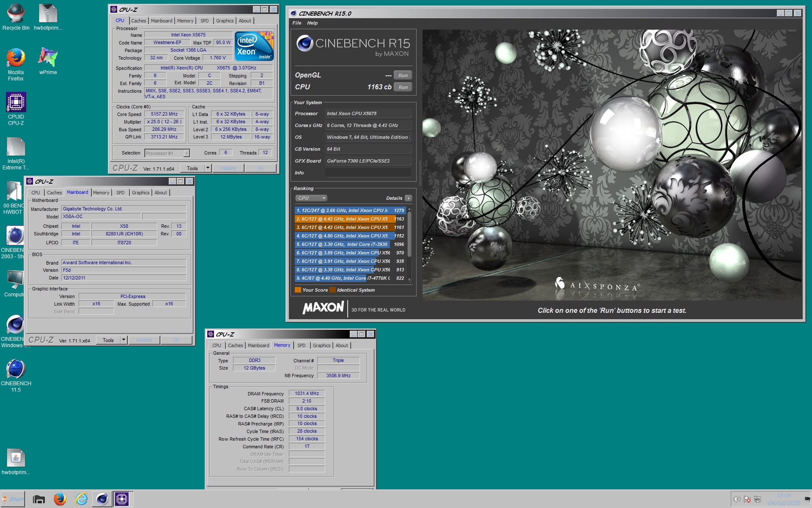The image size is (812, 508).
Task: Click the Tools button in the top CPU-Z window
Action: (192, 168)
